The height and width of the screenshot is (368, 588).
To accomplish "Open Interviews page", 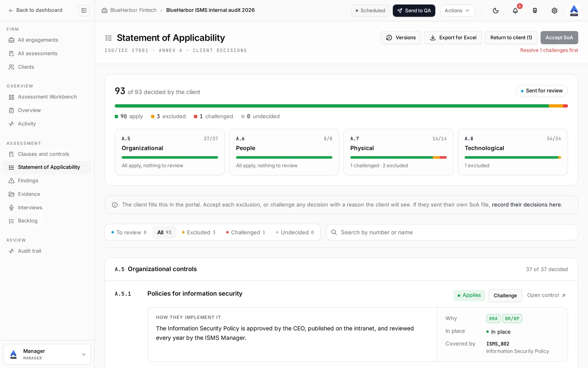I will 47,207.
